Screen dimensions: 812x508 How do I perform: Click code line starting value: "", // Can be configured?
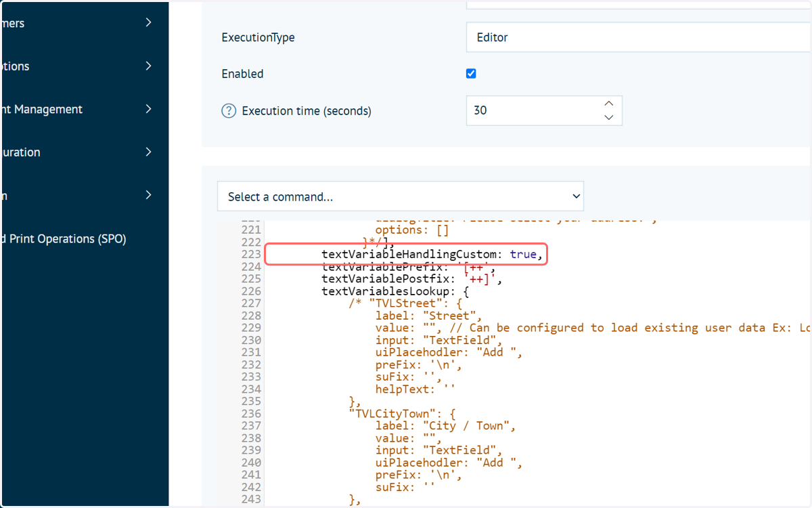[x=593, y=327]
